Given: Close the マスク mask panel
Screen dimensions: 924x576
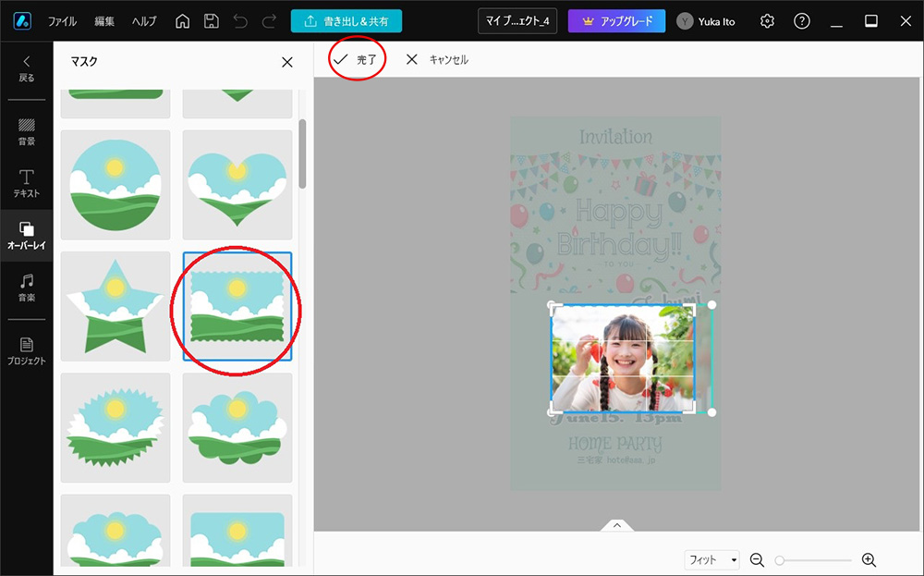Looking at the screenshot, I should click(287, 62).
